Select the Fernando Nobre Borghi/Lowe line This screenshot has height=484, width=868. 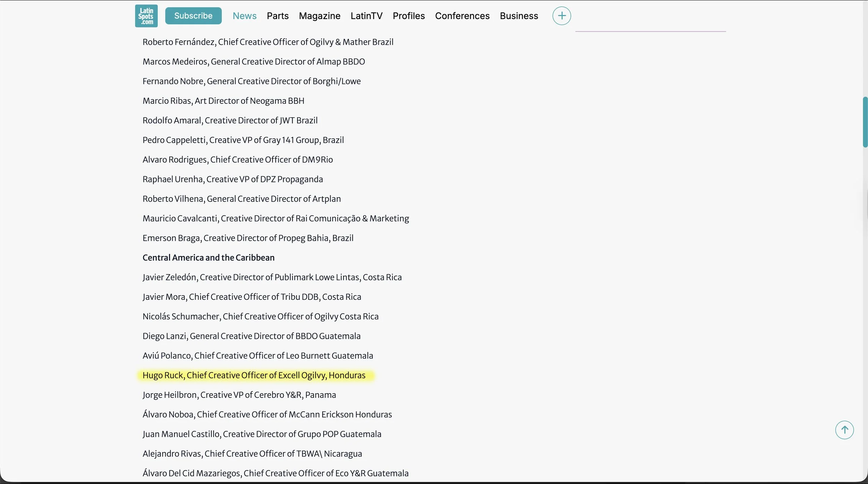251,81
